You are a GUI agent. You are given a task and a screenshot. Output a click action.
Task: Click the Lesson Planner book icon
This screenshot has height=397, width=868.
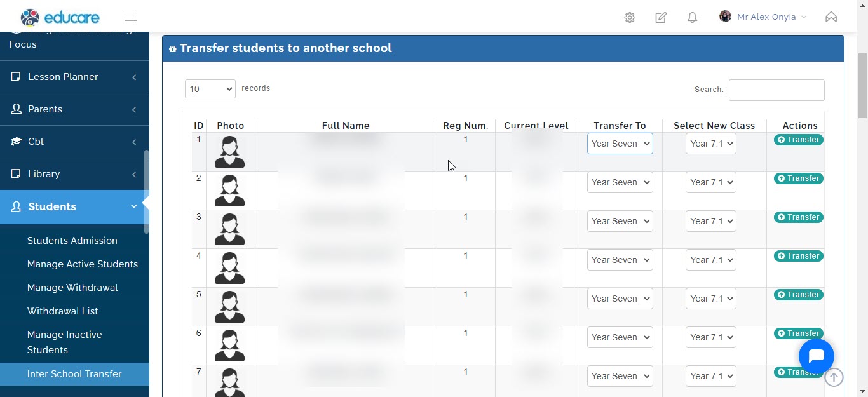pos(16,77)
